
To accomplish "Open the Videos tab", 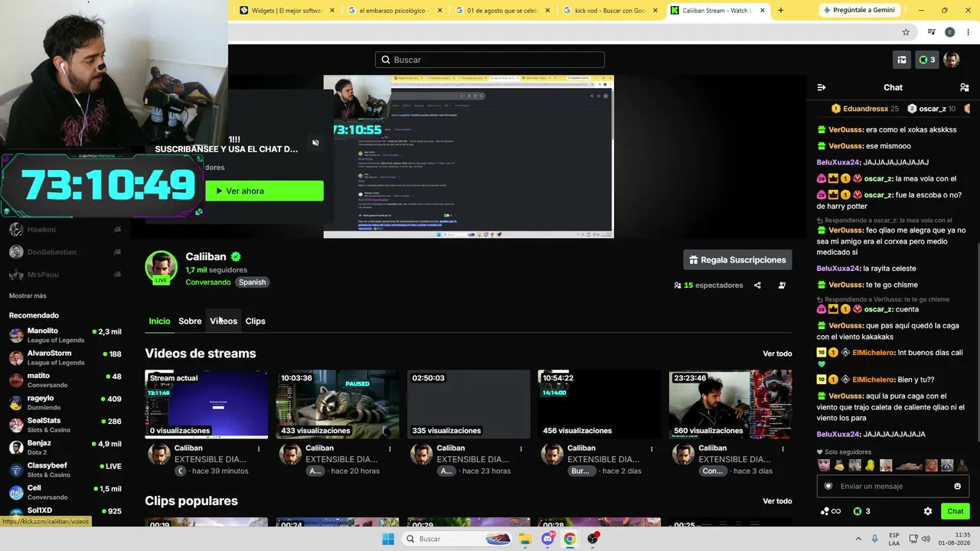I will click(x=224, y=321).
